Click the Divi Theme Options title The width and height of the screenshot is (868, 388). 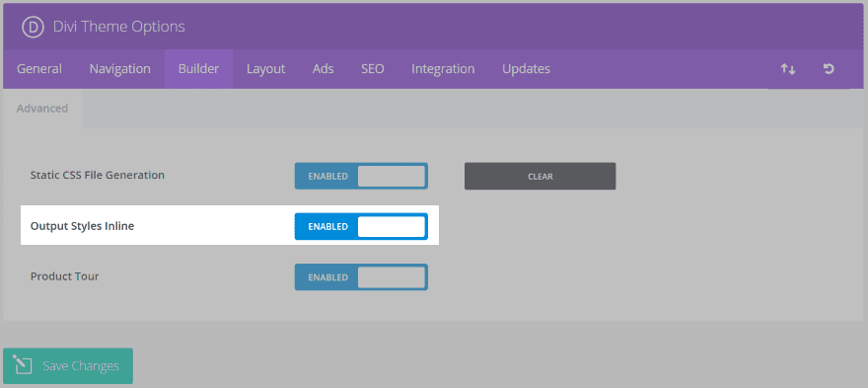pos(119,27)
